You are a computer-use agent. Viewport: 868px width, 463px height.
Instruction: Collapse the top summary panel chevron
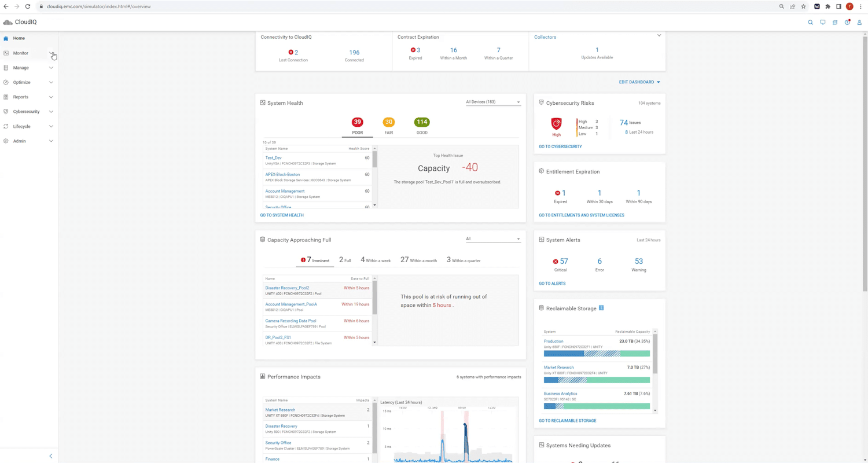pyautogui.click(x=659, y=36)
